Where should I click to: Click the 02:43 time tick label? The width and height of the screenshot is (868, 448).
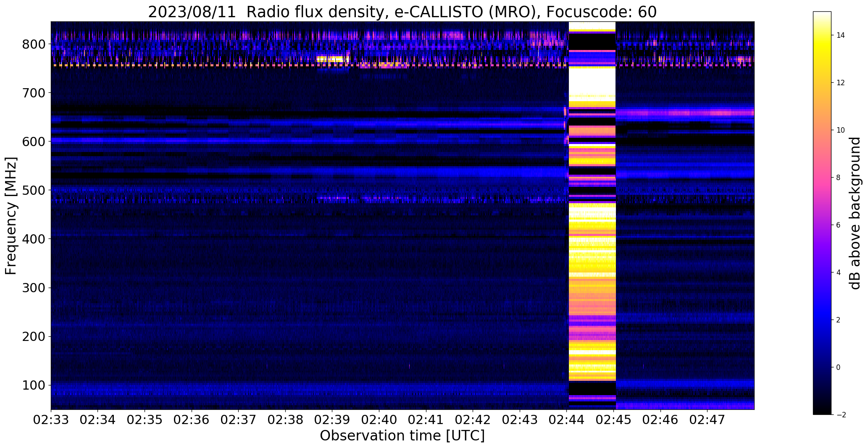pos(520,420)
